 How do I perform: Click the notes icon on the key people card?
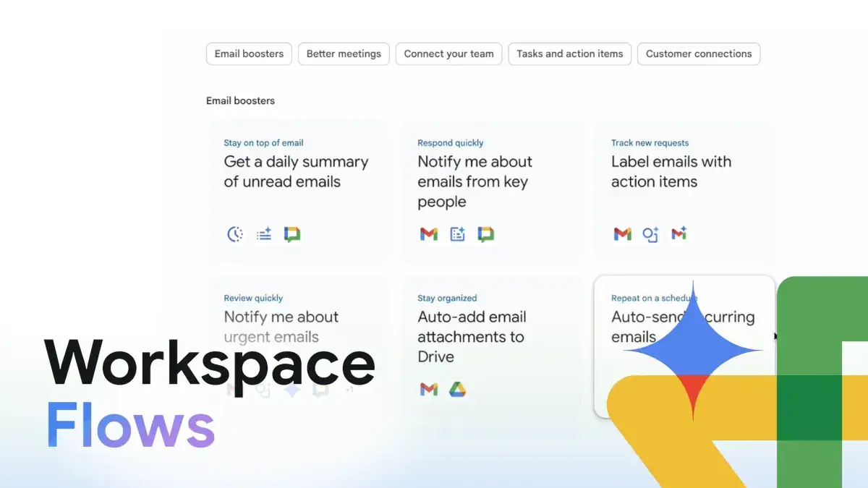(457, 234)
